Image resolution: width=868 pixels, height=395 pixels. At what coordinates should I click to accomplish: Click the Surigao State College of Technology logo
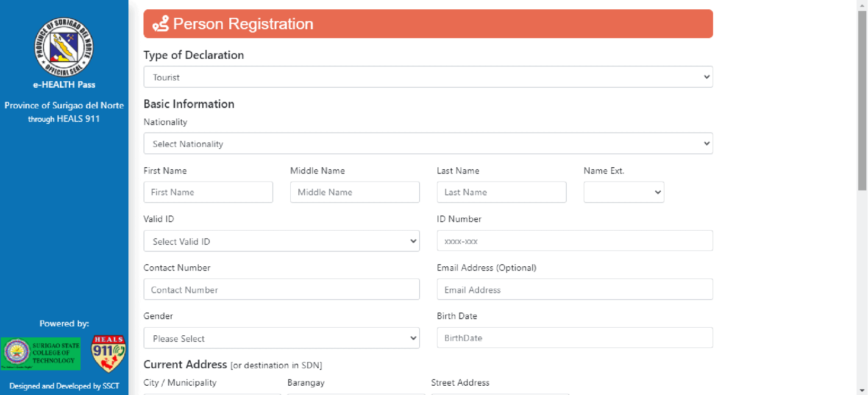coord(41,353)
